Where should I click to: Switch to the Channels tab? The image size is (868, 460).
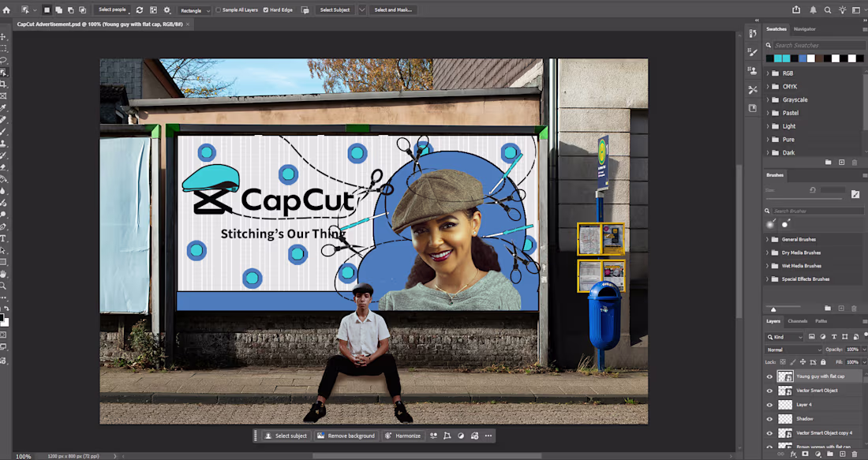(x=798, y=321)
